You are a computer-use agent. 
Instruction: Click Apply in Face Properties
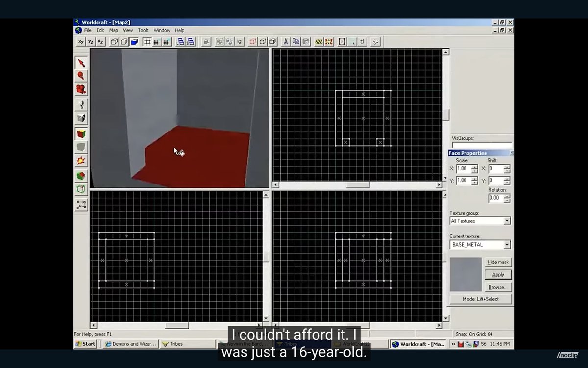click(498, 275)
